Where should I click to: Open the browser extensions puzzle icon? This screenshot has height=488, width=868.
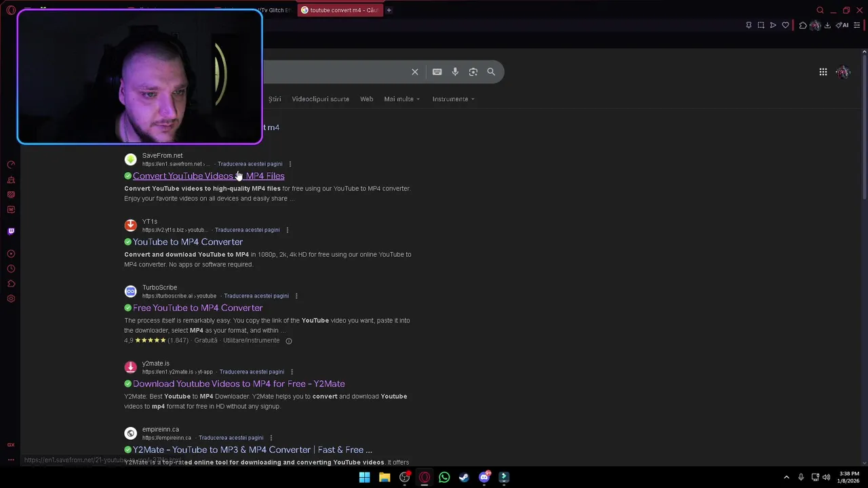803,25
